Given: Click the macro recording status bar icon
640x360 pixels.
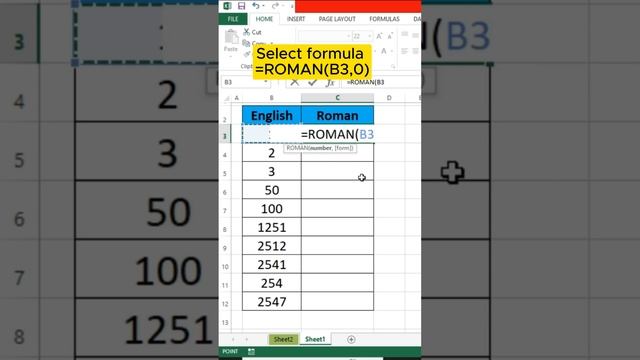Looking at the screenshot, I should tap(251, 351).
